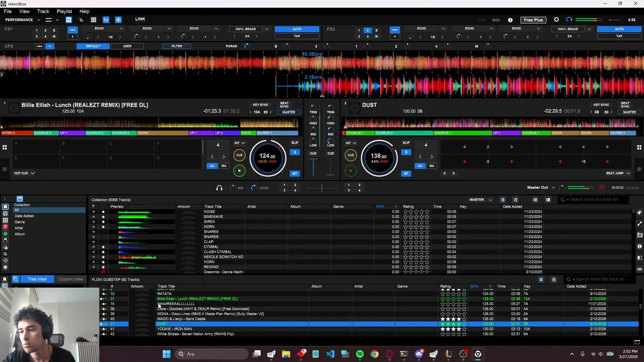
Task: Open deck 1 pad grid icon
Action: [x=5, y=147]
